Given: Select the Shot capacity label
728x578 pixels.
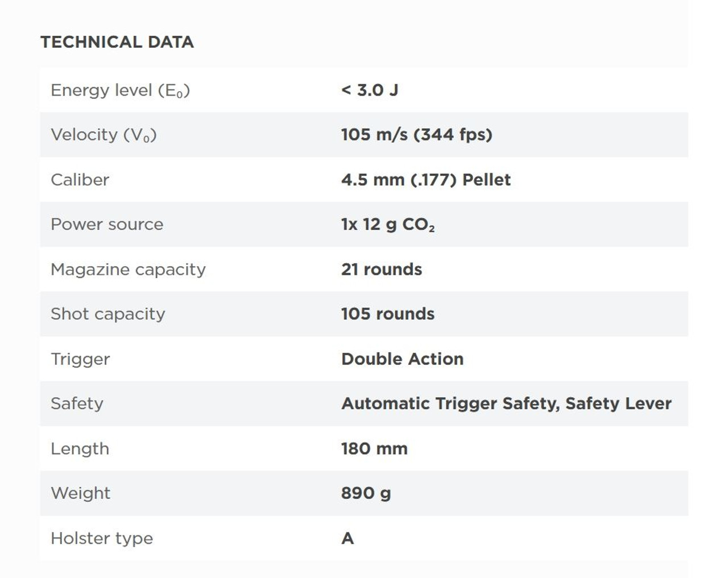Looking at the screenshot, I should (107, 314).
